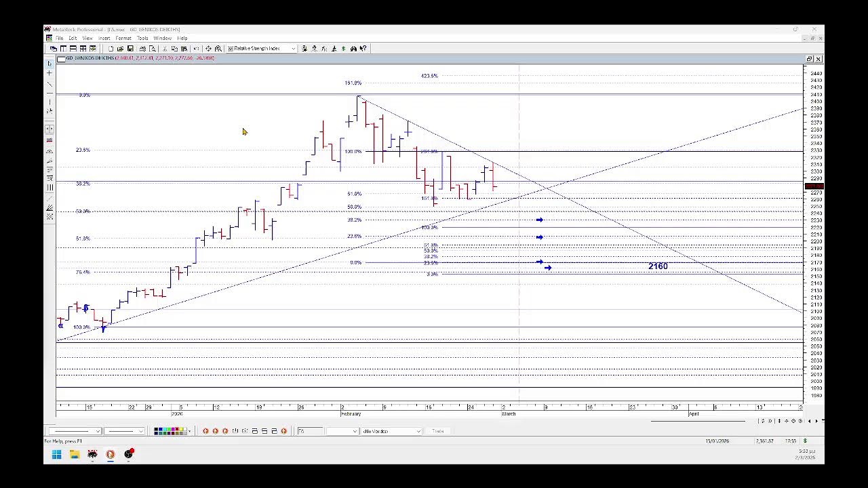
Task: Click the OBS recording taskbar icon
Action: click(129, 454)
